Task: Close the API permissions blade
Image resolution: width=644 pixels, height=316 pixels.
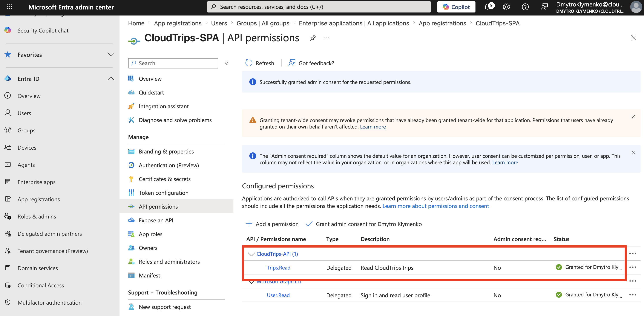Action: click(633, 38)
